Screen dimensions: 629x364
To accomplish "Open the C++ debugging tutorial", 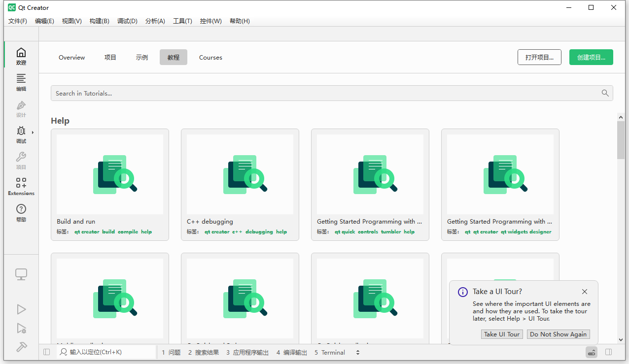I will coord(240,185).
